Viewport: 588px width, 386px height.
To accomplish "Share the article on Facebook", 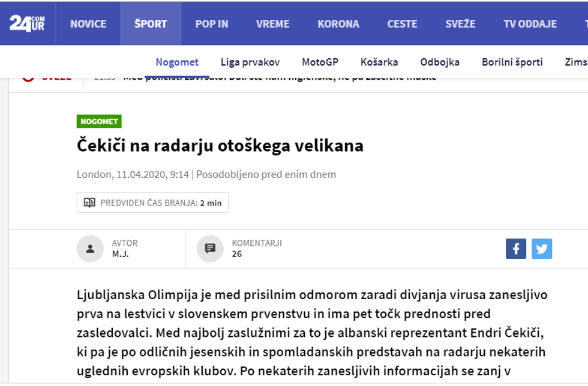I will [515, 248].
